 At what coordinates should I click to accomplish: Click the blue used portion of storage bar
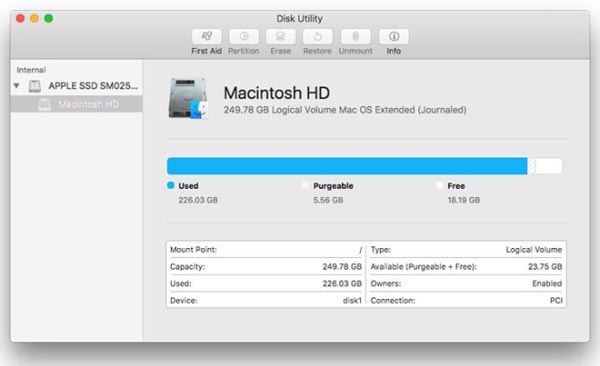pyautogui.click(x=347, y=166)
